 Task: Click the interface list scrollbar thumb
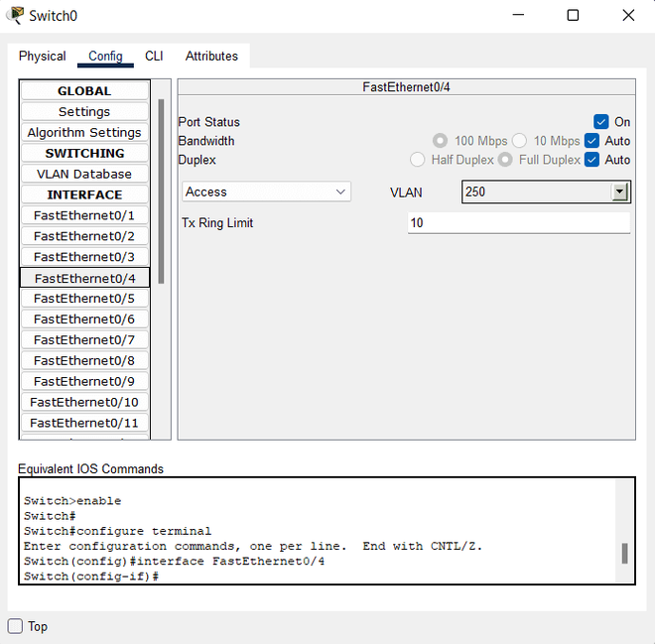point(161,192)
